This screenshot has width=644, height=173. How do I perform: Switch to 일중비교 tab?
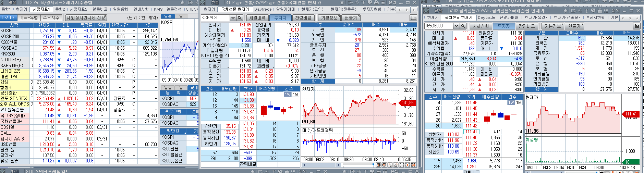[x=100, y=9]
